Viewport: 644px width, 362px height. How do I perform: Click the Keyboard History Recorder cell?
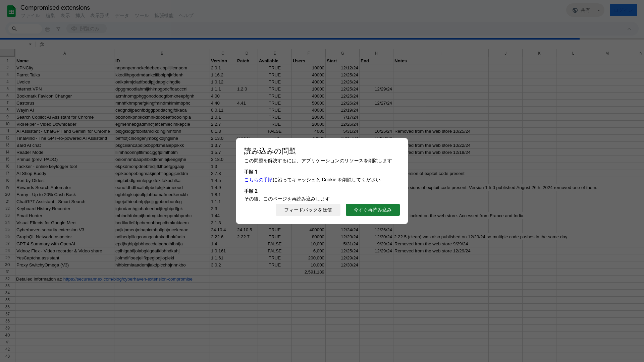pyautogui.click(x=65, y=209)
